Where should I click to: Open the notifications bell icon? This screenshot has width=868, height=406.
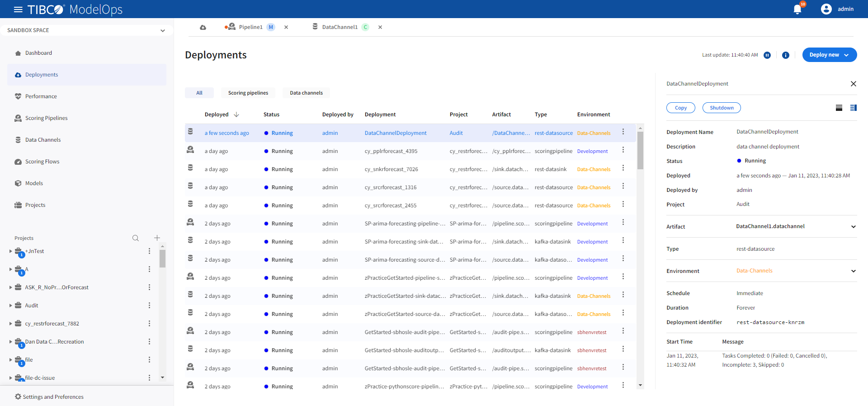(x=797, y=10)
